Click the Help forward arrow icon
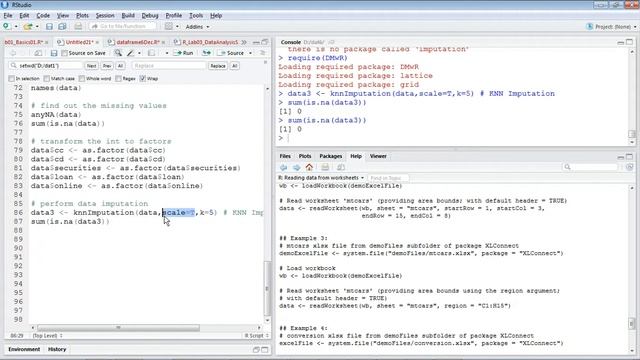Viewport: 640px width, 360px height. [297, 167]
